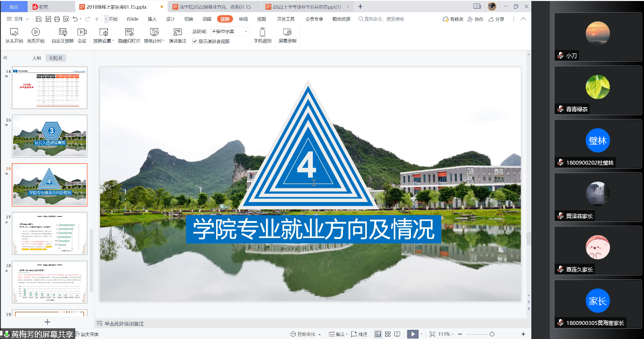Start 屏幕录制 screen recording
This screenshot has width=644, height=339.
287,32
